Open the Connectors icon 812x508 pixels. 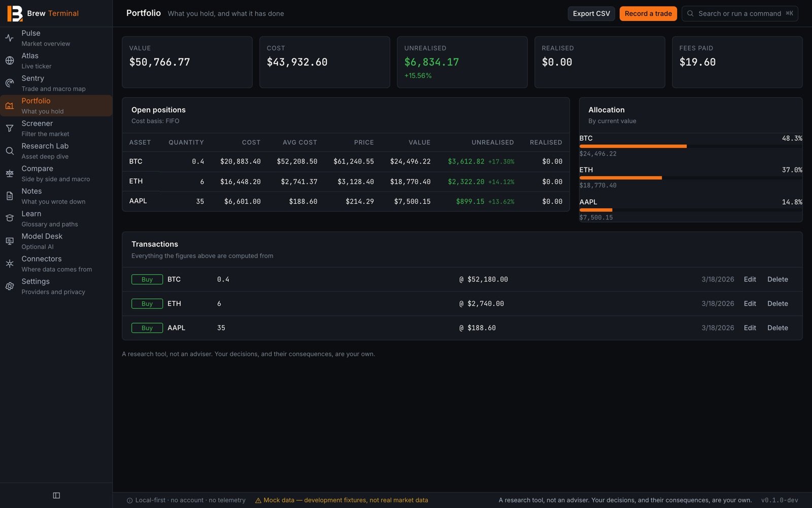coord(10,264)
